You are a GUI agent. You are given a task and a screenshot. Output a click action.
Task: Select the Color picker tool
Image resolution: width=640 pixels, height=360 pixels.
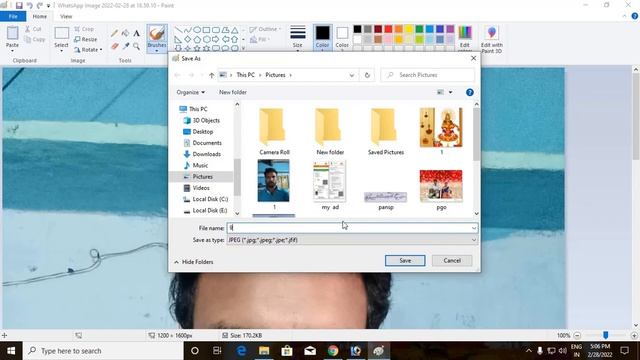tap(126, 46)
